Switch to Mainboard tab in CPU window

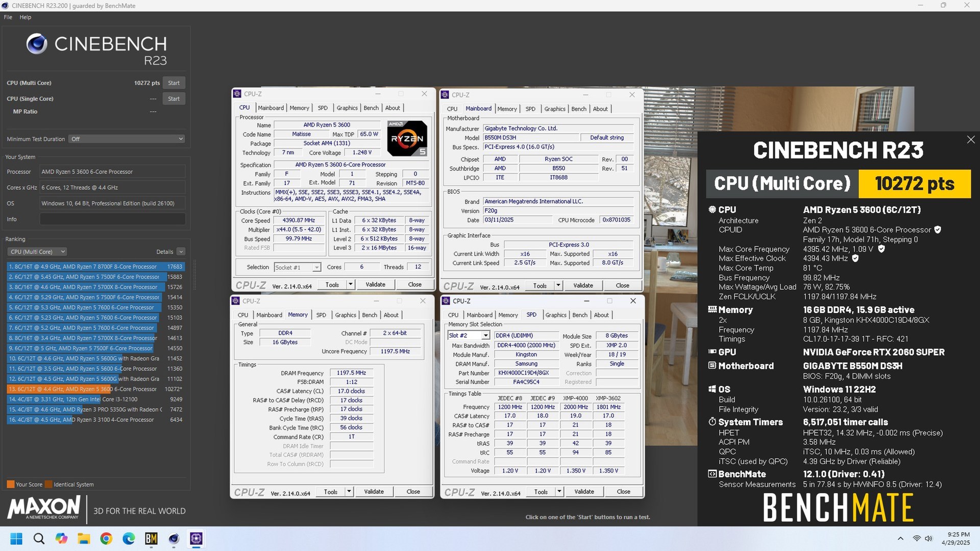pyautogui.click(x=271, y=108)
